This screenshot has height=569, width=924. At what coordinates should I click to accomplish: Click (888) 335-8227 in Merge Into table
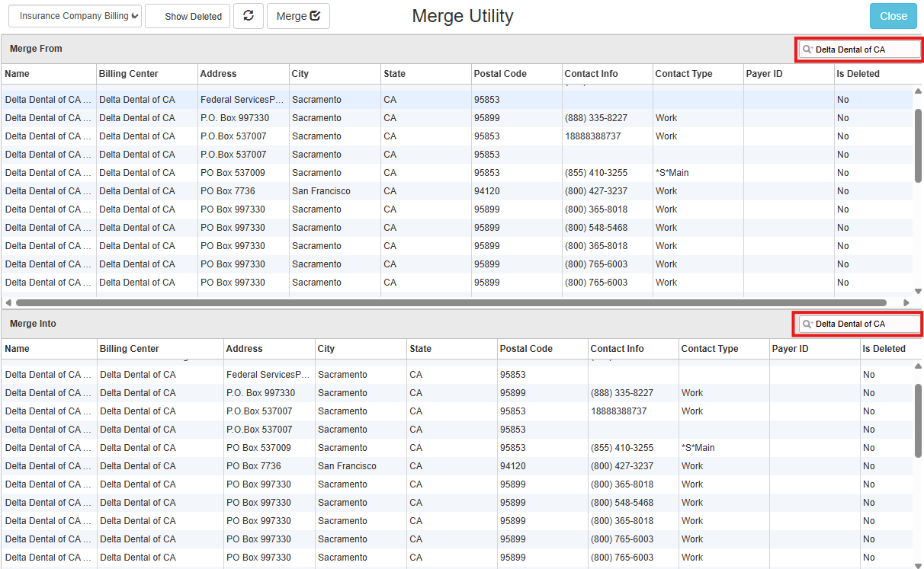(622, 393)
